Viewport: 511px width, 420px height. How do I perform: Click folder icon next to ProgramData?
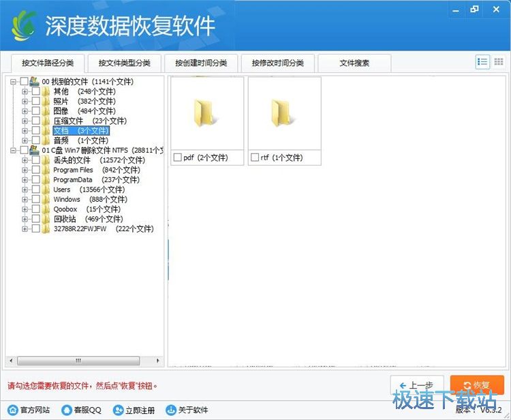click(x=46, y=179)
